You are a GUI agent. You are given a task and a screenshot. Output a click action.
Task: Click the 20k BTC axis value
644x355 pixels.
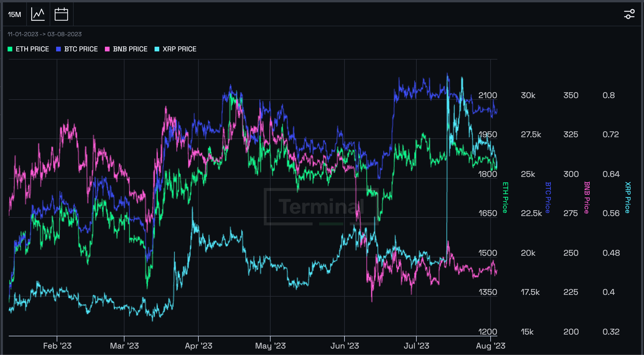click(x=528, y=253)
